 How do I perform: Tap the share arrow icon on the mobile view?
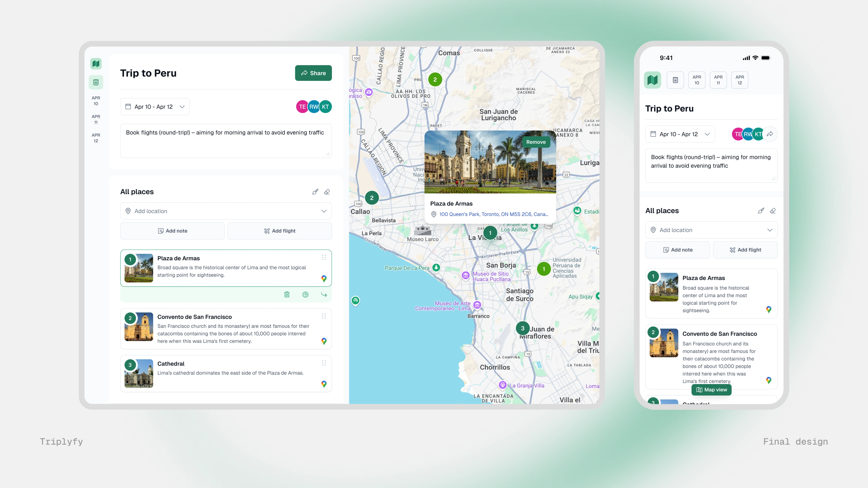[x=770, y=134]
